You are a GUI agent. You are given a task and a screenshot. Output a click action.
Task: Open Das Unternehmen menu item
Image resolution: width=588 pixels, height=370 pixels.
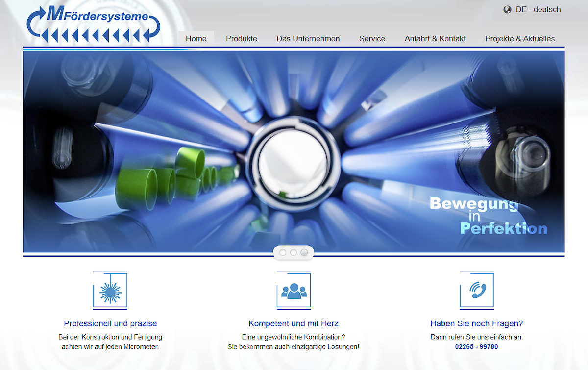point(308,39)
